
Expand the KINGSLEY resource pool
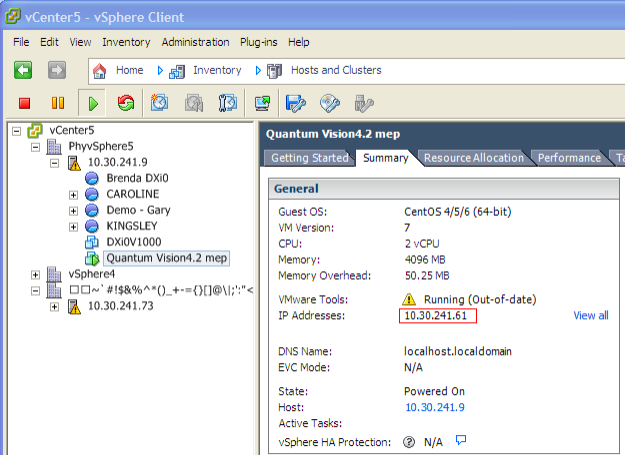click(73, 227)
